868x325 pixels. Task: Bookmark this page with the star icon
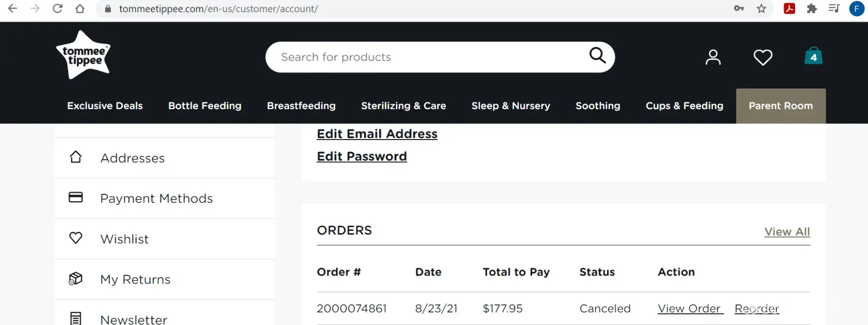point(761,9)
